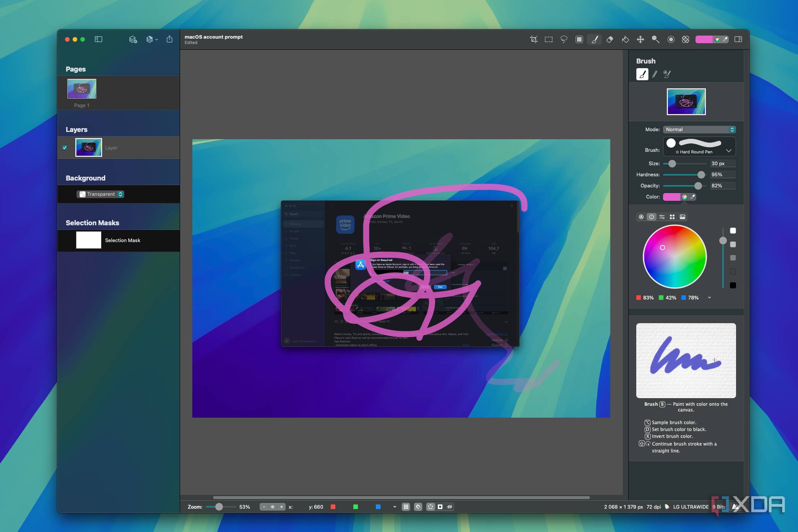Viewport: 798px width, 532px height.
Task: Select the pencil mode in Brush panel
Action: [x=655, y=74]
